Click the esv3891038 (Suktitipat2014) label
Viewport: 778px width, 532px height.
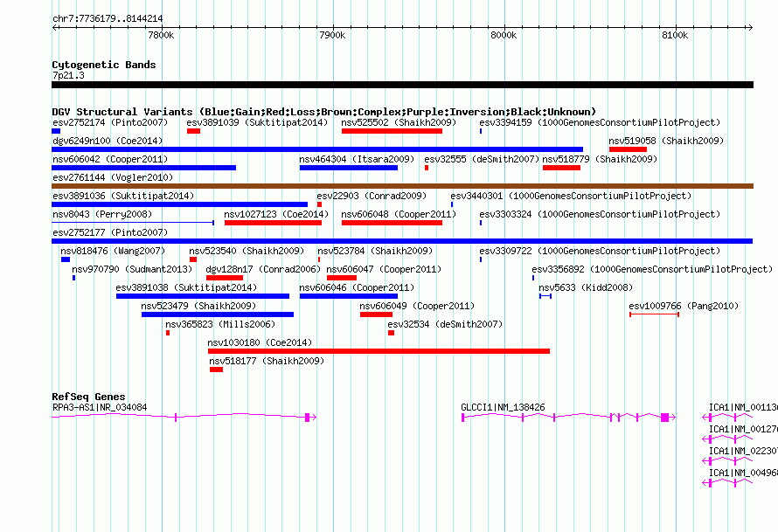[x=186, y=287]
